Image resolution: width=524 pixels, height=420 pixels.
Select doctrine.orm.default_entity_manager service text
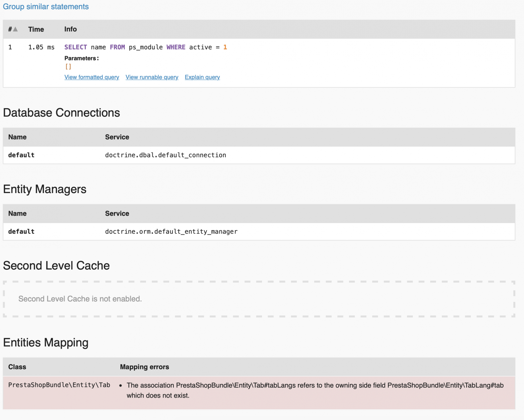point(171,232)
